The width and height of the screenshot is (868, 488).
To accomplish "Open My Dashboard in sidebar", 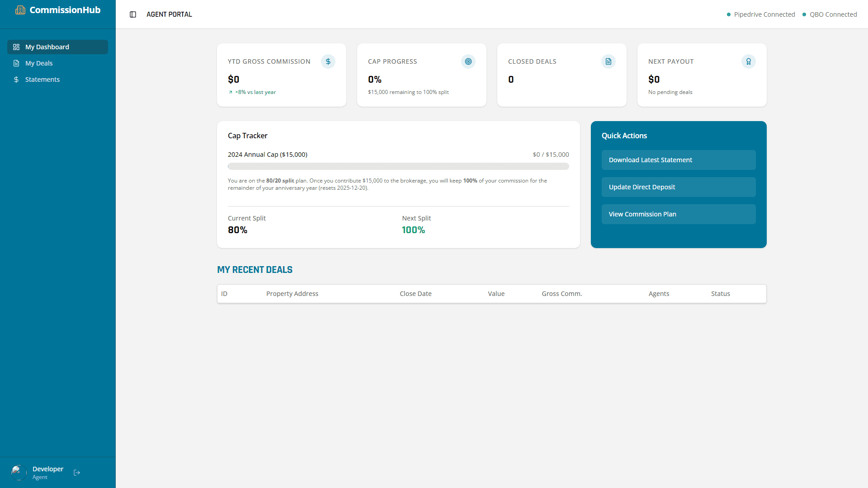I will coord(57,47).
